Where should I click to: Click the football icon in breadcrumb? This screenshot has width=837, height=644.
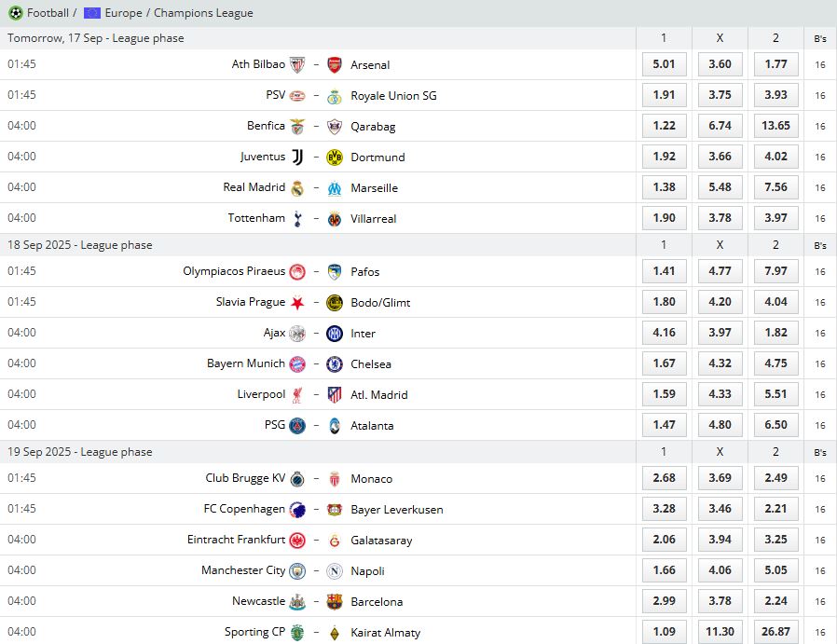[15, 13]
